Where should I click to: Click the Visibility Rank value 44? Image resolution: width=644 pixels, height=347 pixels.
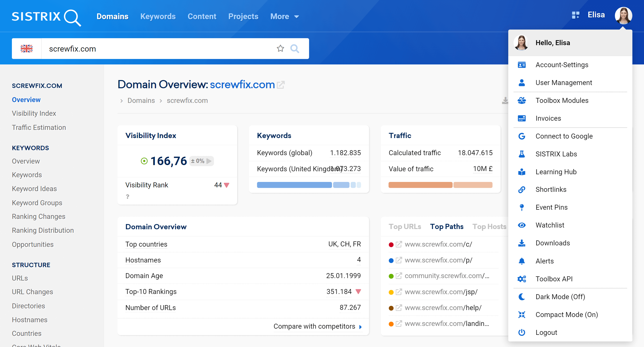coord(218,185)
